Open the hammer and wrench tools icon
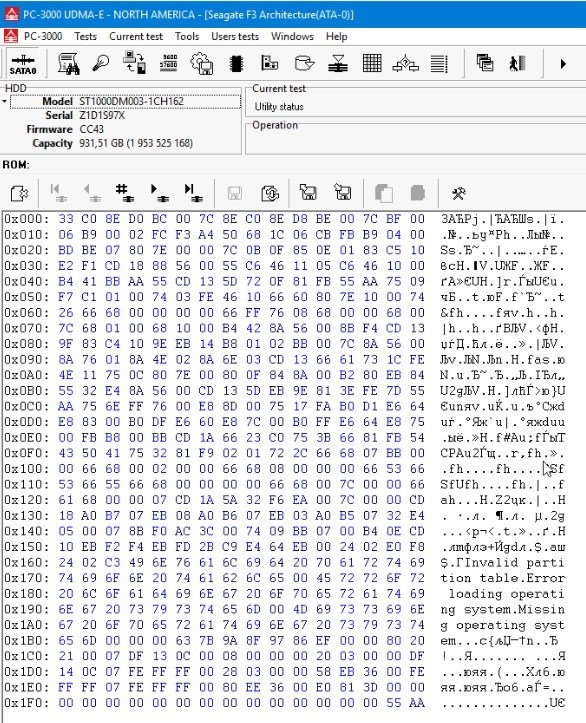 tap(458, 193)
